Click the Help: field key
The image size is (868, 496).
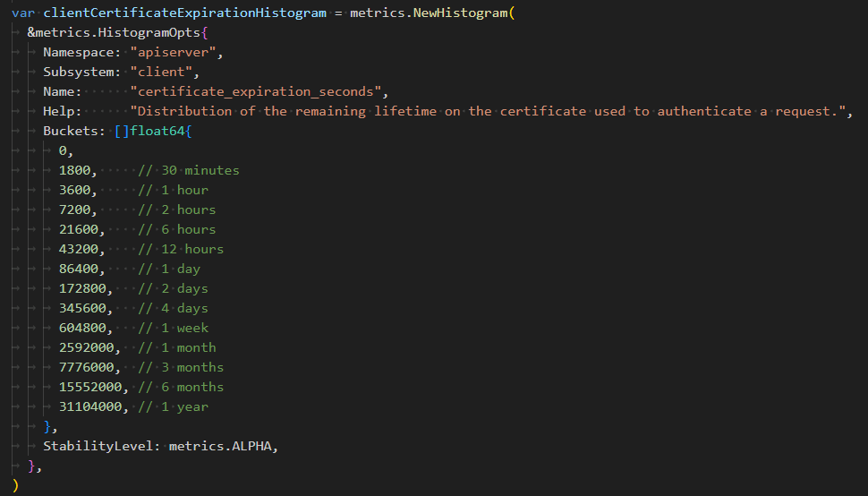pyautogui.click(x=63, y=111)
